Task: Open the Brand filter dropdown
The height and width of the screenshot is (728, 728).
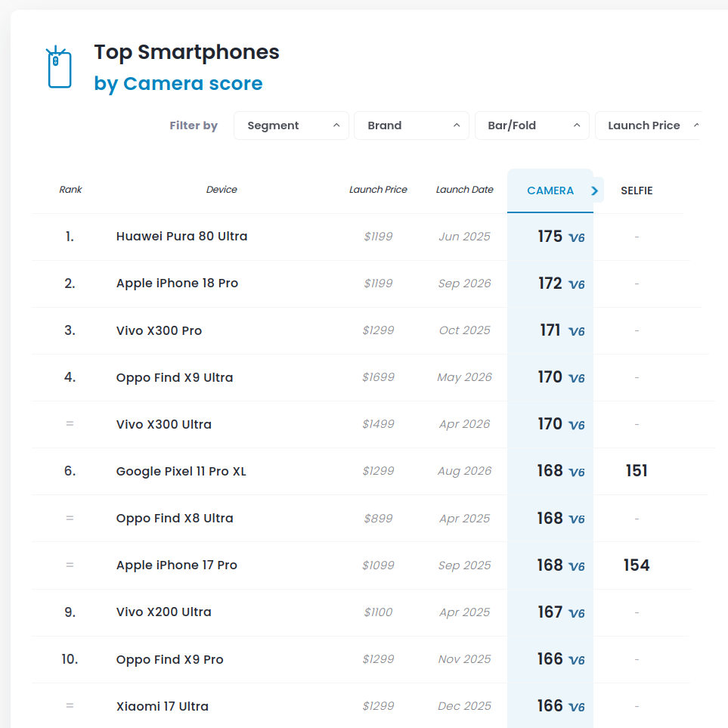Action: click(411, 125)
